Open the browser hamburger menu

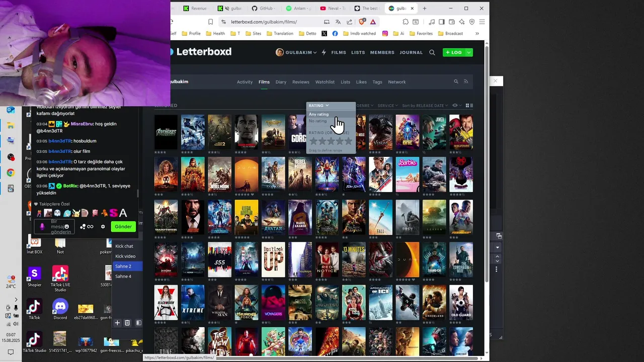[482, 22]
